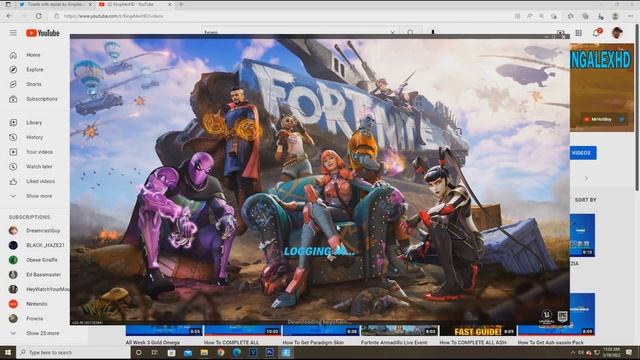Open Liked videos in the sidebar
640x360 pixels.
click(x=40, y=181)
